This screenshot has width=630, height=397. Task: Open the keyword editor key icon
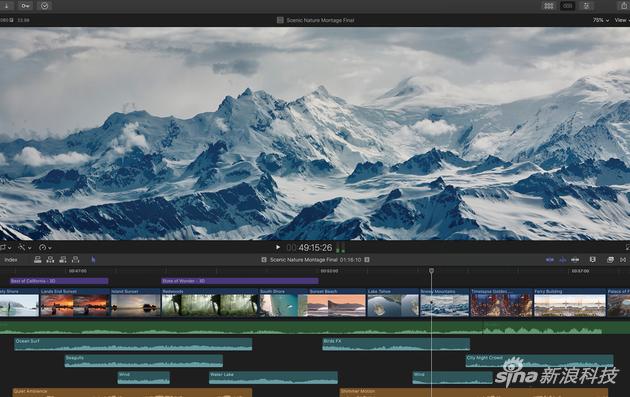click(25, 6)
